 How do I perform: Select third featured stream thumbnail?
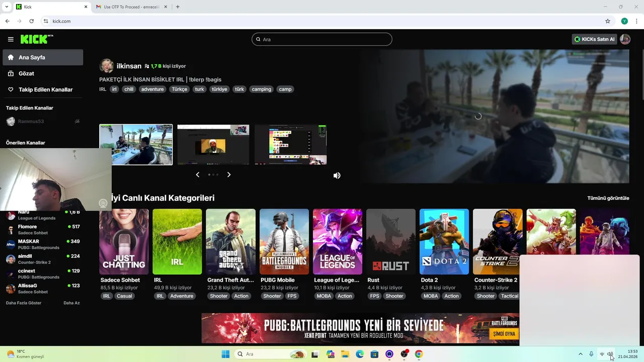pyautogui.click(x=291, y=145)
